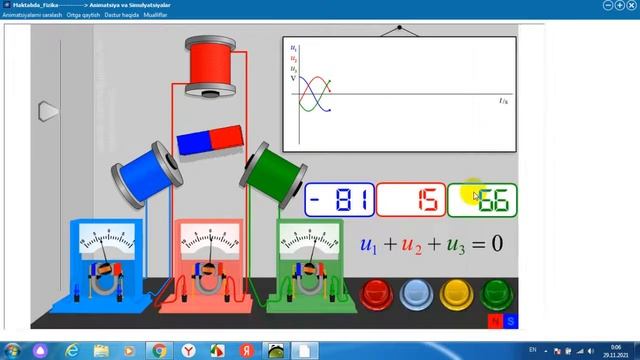Click the EN language indicator
Viewport: 640px width, 360px height.
tap(533, 350)
